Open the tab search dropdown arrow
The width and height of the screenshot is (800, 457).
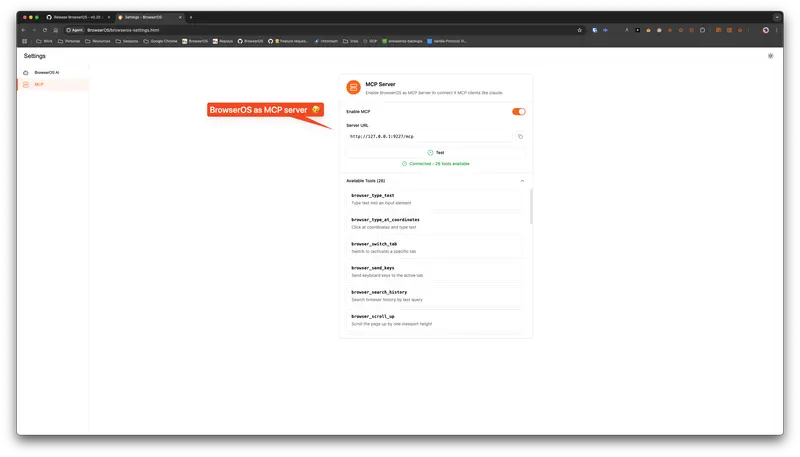point(777,17)
